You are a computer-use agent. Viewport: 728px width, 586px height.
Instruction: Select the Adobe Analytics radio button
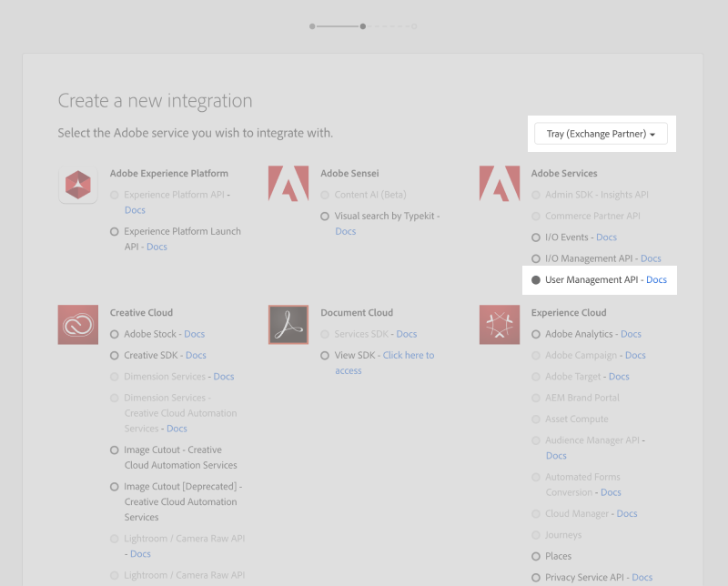537,334
